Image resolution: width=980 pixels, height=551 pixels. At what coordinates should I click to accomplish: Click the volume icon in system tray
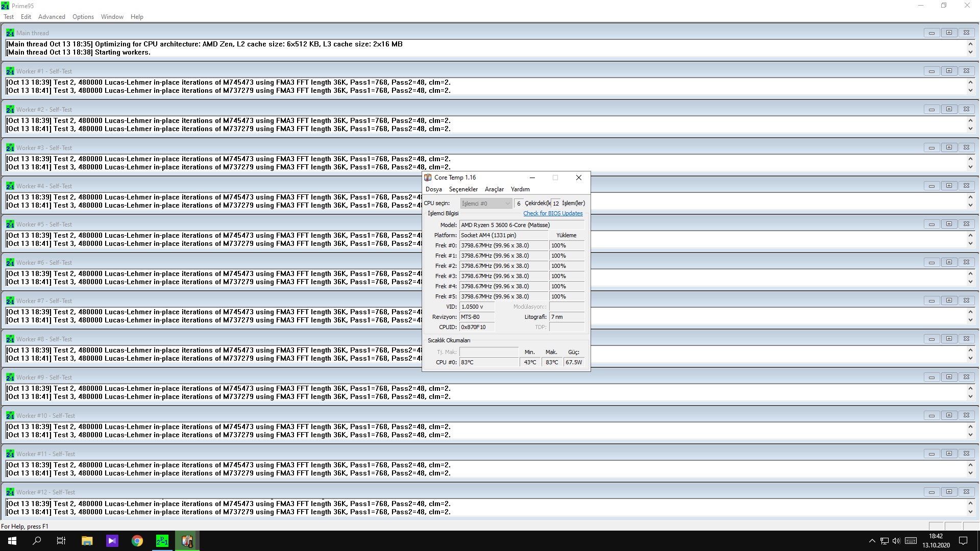pos(896,541)
